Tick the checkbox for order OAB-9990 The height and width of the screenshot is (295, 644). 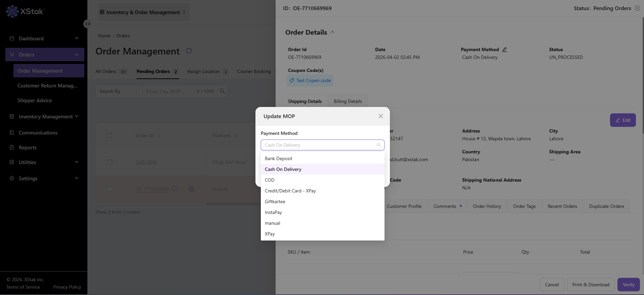109,162
